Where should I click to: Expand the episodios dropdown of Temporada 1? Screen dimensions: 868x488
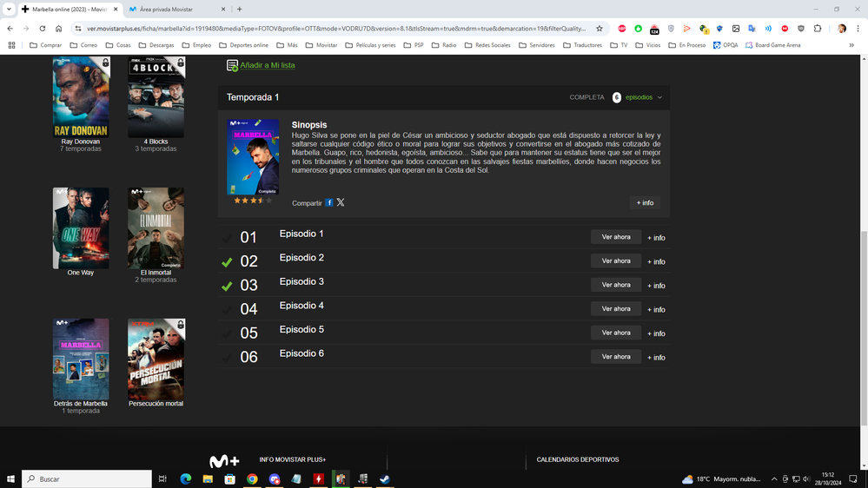643,97
